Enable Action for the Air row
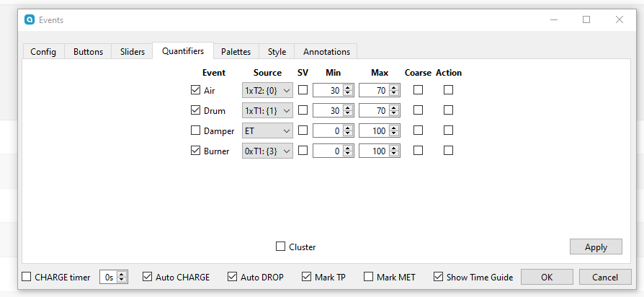This screenshot has width=644, height=297. [449, 89]
